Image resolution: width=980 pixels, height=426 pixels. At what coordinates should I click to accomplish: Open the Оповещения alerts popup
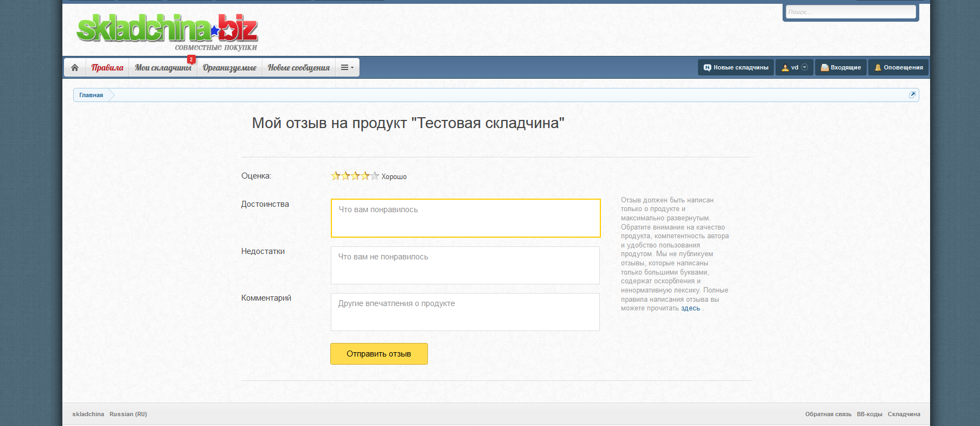coord(898,67)
